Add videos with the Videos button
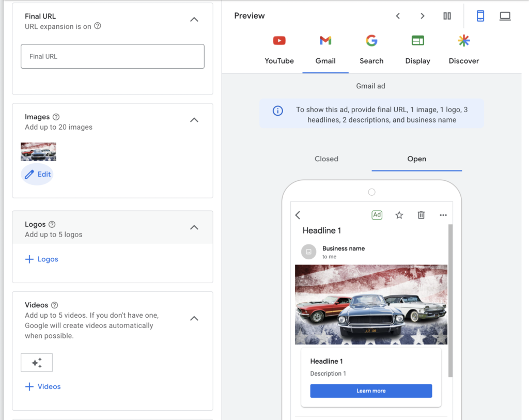The image size is (529, 420). pos(43,386)
